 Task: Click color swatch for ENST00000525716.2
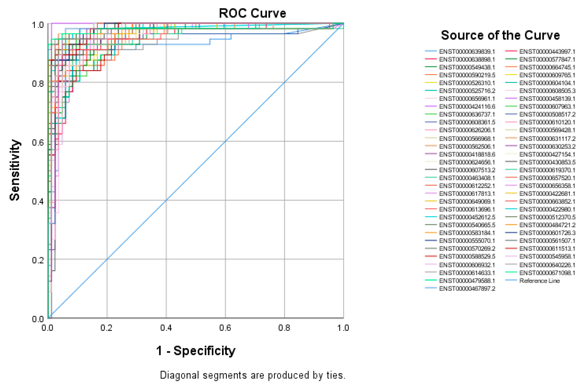[x=431, y=91]
